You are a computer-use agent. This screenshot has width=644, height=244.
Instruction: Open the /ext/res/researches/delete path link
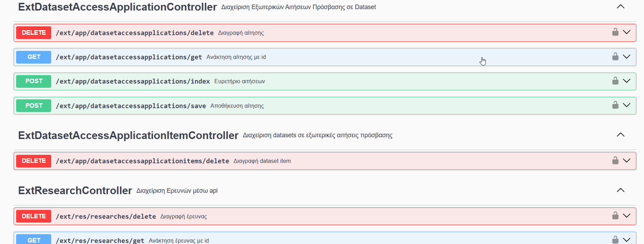coord(106,217)
